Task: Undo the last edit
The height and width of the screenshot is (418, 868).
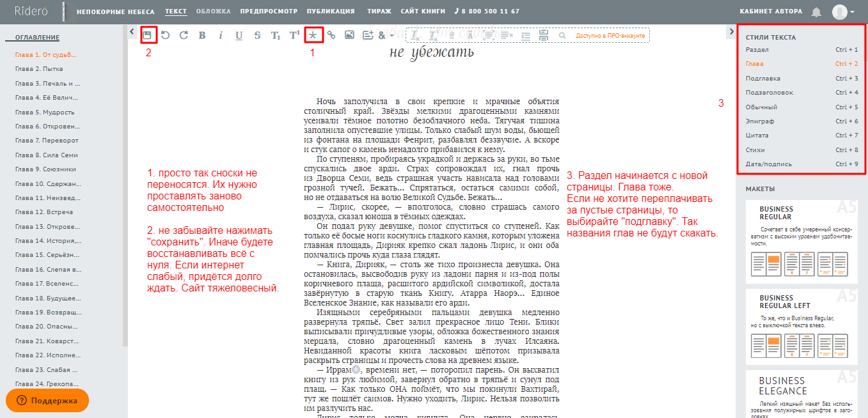Action: pos(166,35)
